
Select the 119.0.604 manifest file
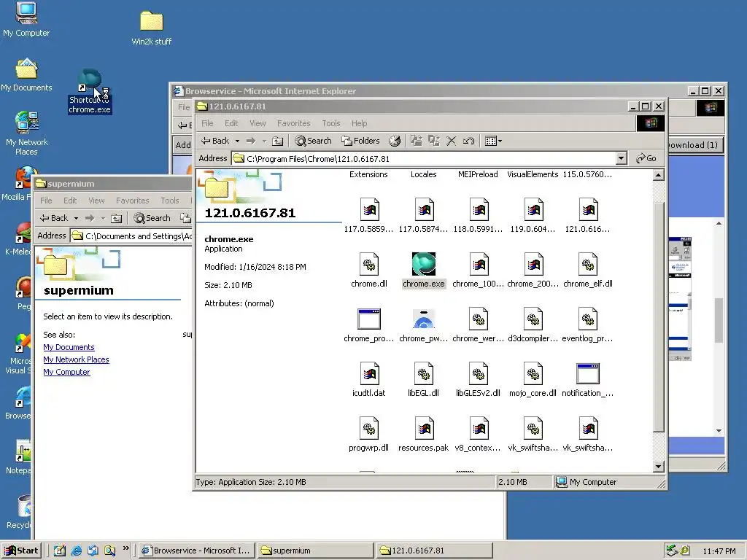point(533,215)
